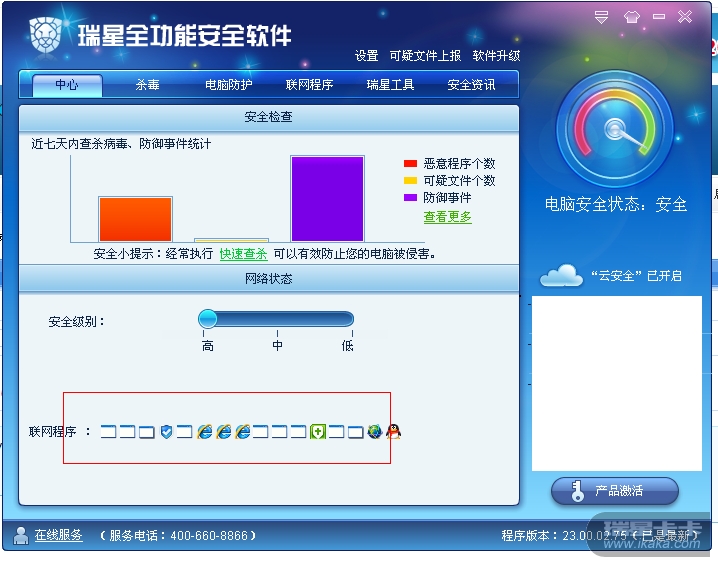Click the green plus-shield program icon
Screen dimensions: 718x563
(318, 431)
